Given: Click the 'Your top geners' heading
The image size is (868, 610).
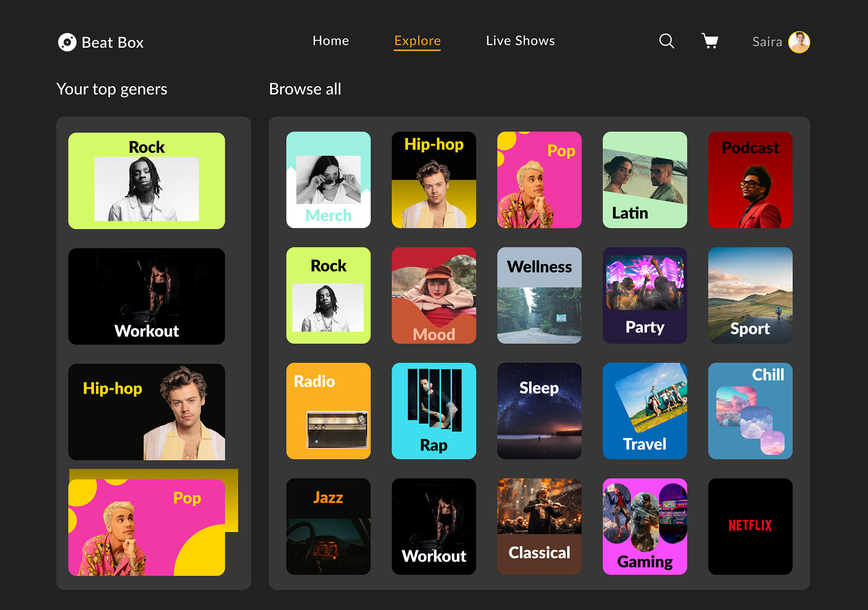Looking at the screenshot, I should pos(112,89).
